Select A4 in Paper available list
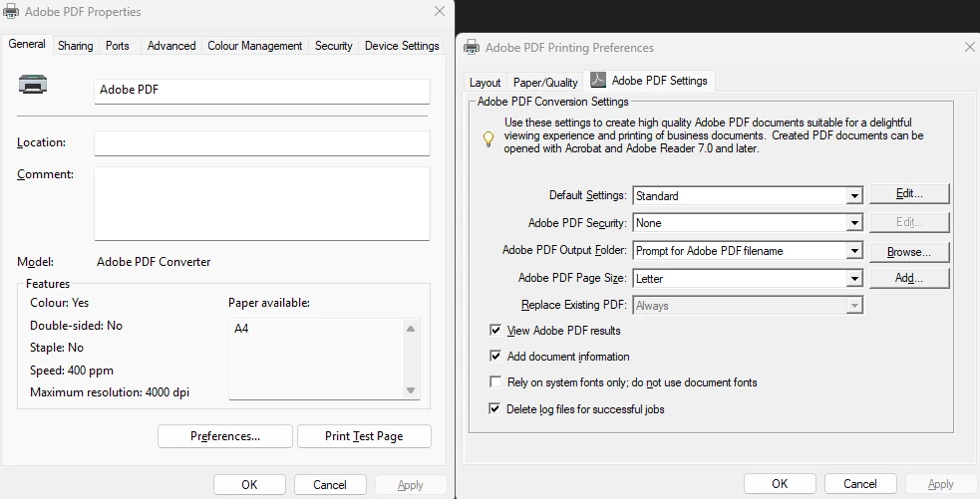This screenshot has width=980, height=499. pyautogui.click(x=241, y=328)
